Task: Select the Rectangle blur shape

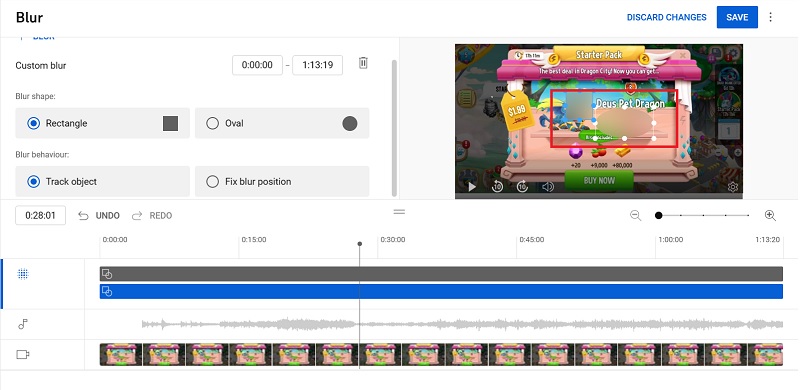Action: [103, 123]
